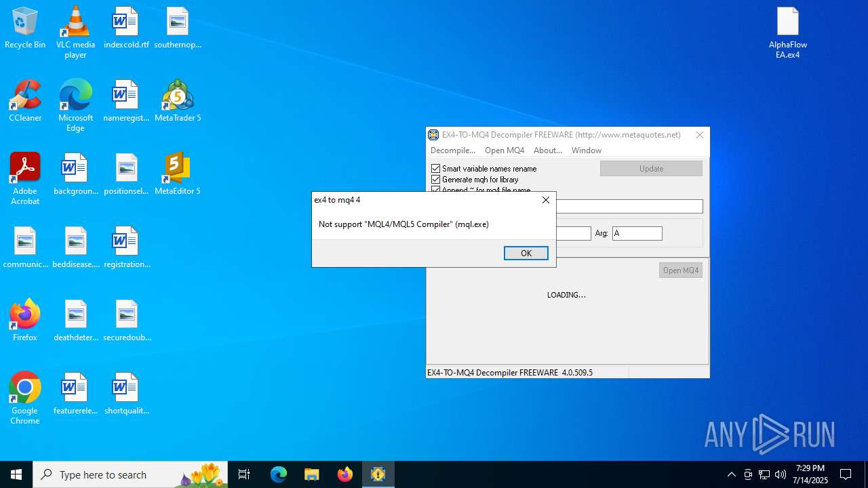Viewport: 868px width, 488px height.
Task: Open the Decompile... menu
Action: (x=453, y=150)
